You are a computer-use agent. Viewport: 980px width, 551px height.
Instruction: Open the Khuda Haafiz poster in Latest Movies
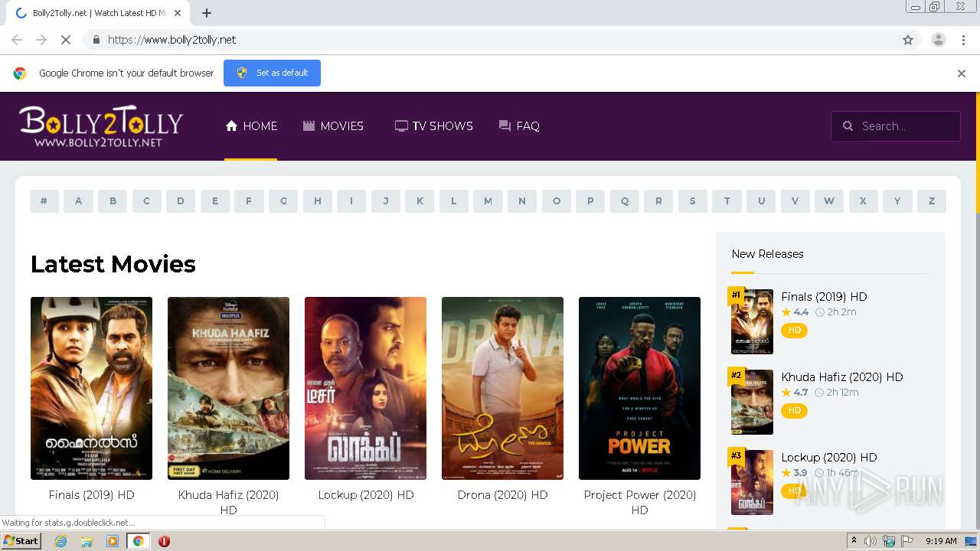[228, 388]
